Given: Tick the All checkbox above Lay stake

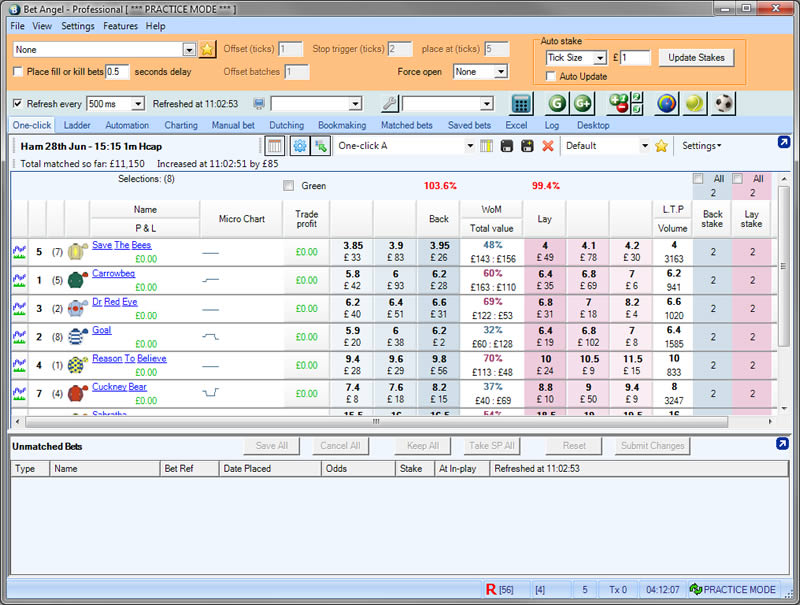Looking at the screenshot, I should coord(737,179).
